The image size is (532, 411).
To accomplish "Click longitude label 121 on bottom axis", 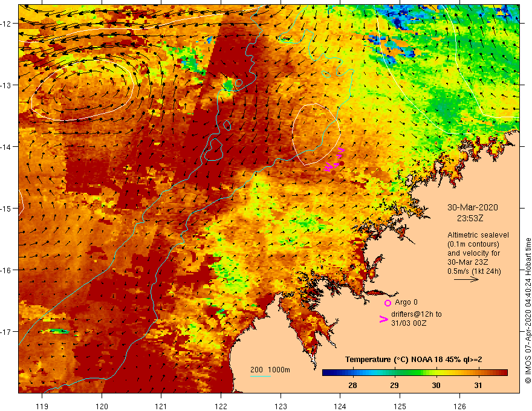I will point(161,406).
